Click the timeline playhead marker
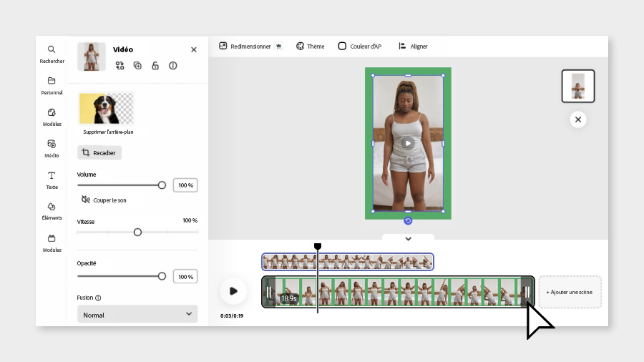This screenshot has width=644, height=362. pyautogui.click(x=318, y=246)
